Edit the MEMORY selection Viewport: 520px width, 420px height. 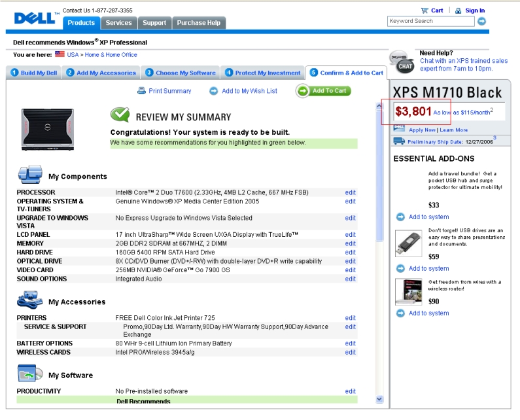(x=350, y=243)
